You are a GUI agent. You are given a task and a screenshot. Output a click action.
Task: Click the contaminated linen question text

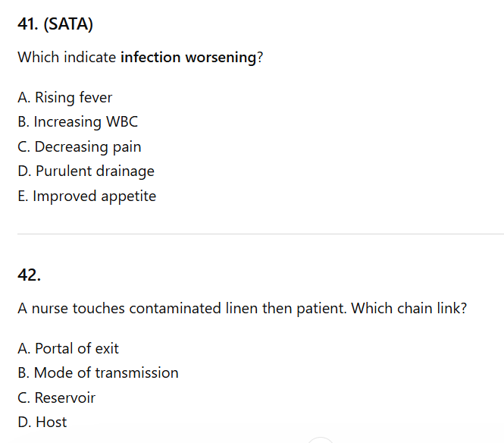click(x=241, y=309)
